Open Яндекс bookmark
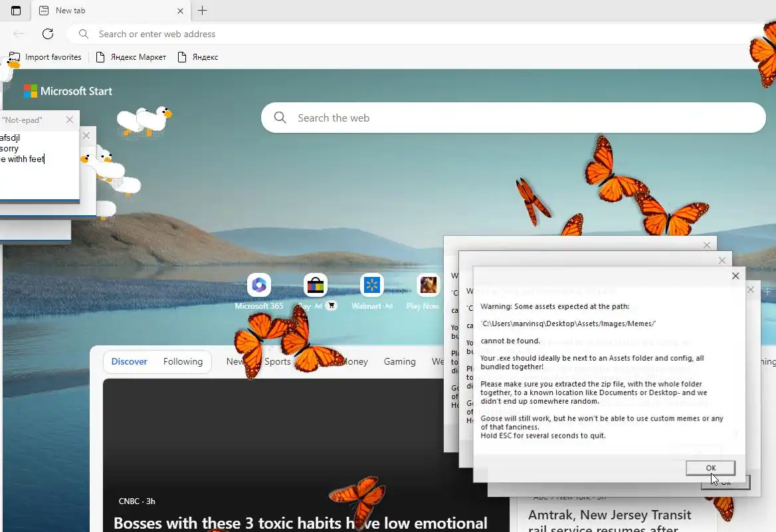This screenshot has width=776, height=532. (x=198, y=57)
